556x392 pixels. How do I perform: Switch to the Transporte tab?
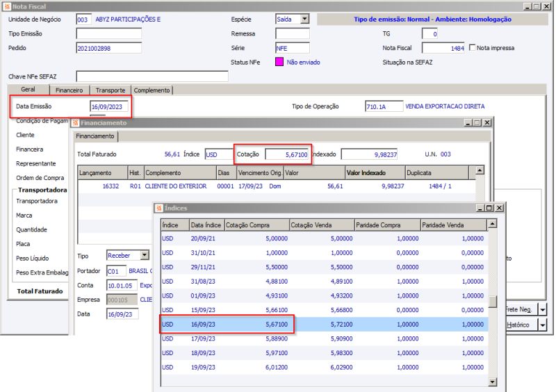(x=110, y=90)
